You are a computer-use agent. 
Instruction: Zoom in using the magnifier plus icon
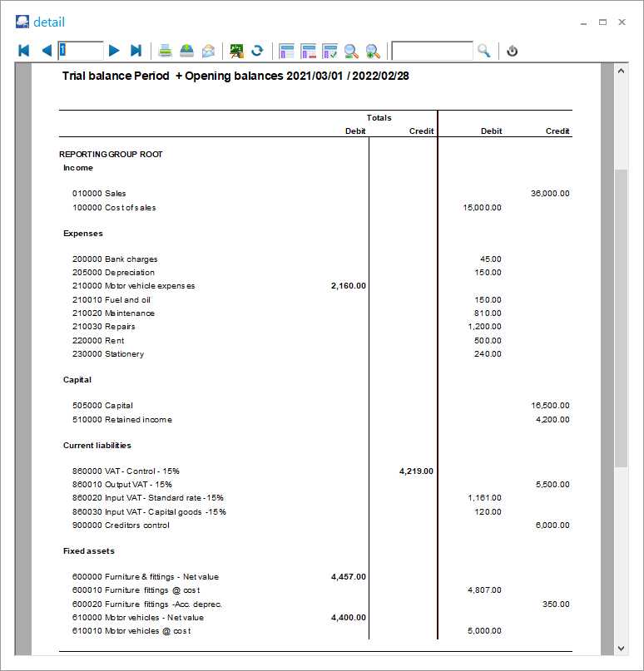pos(373,51)
